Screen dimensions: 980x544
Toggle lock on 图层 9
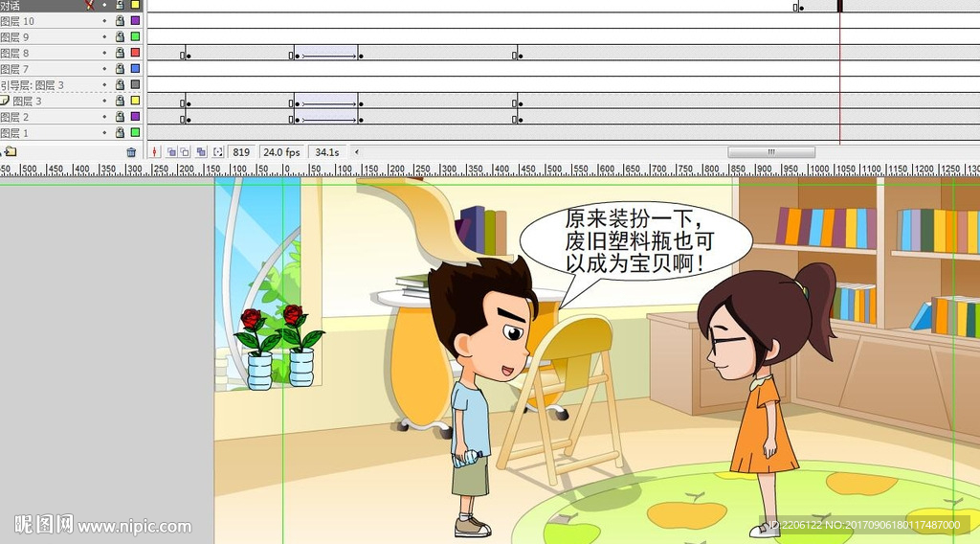pyautogui.click(x=120, y=37)
